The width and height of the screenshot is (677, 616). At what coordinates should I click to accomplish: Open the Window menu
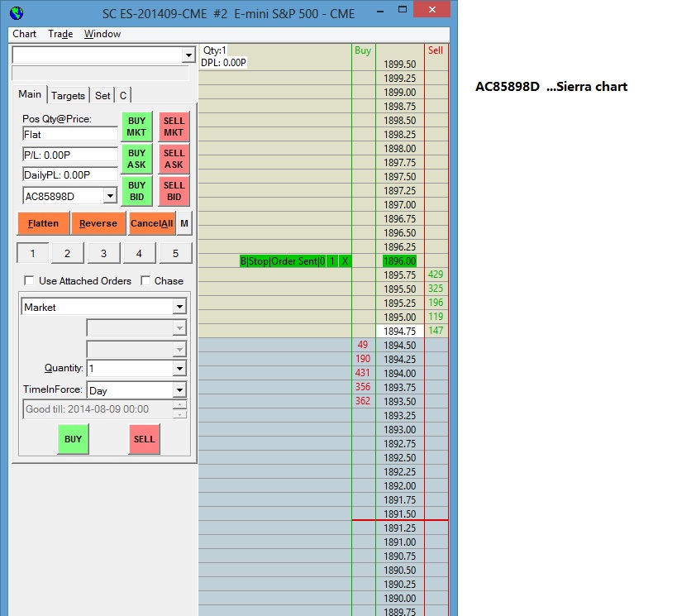click(102, 34)
